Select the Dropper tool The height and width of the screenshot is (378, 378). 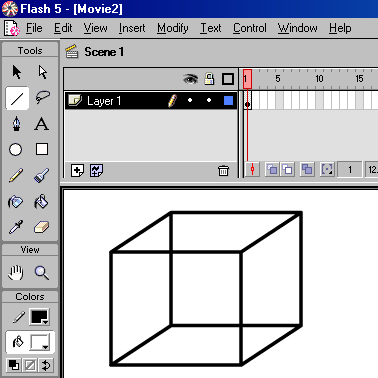tap(16, 227)
